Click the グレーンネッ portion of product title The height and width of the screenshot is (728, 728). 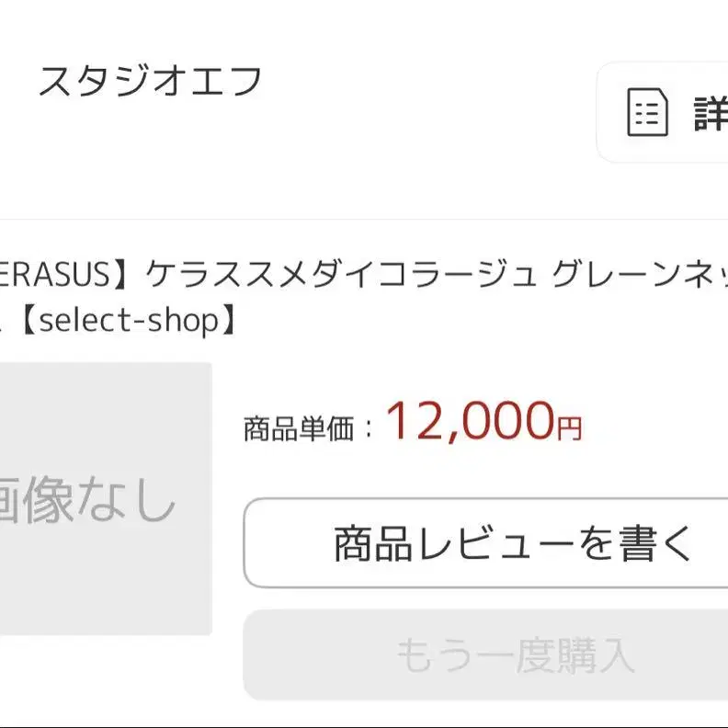click(x=640, y=274)
